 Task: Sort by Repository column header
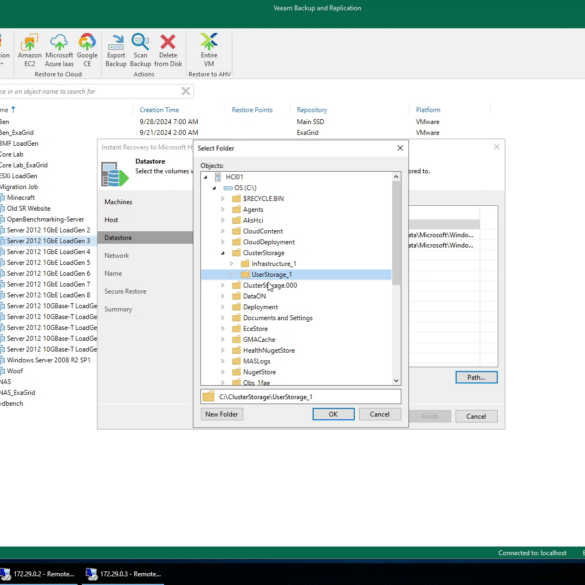[312, 110]
